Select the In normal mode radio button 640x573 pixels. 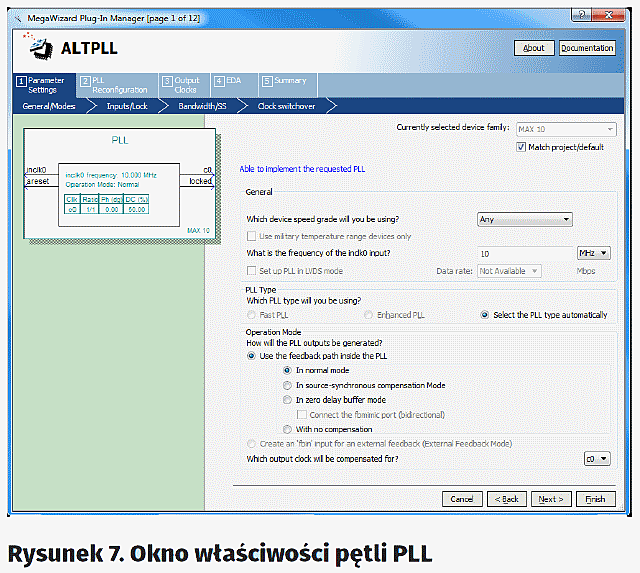coord(288,370)
